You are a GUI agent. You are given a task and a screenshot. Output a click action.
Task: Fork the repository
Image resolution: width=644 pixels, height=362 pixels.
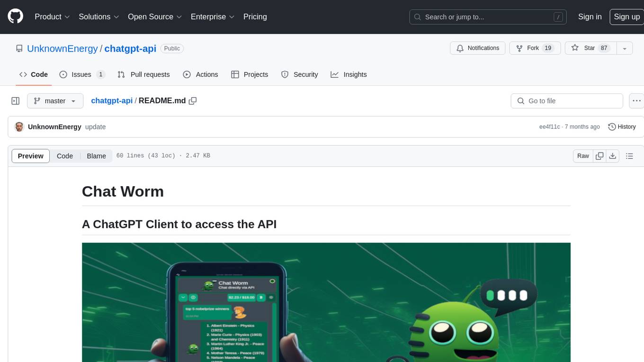(535, 48)
